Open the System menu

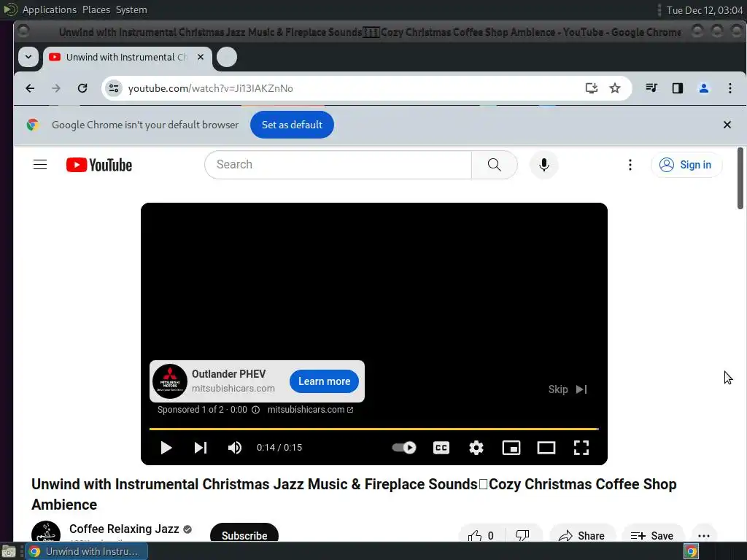[131, 9]
